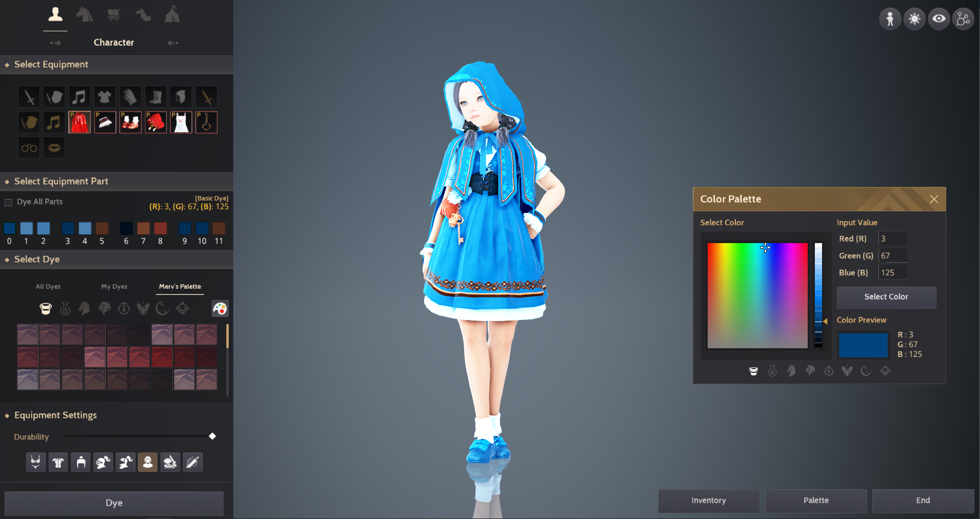The image size is (980, 519).
Task: Click the End button
Action: (x=923, y=501)
